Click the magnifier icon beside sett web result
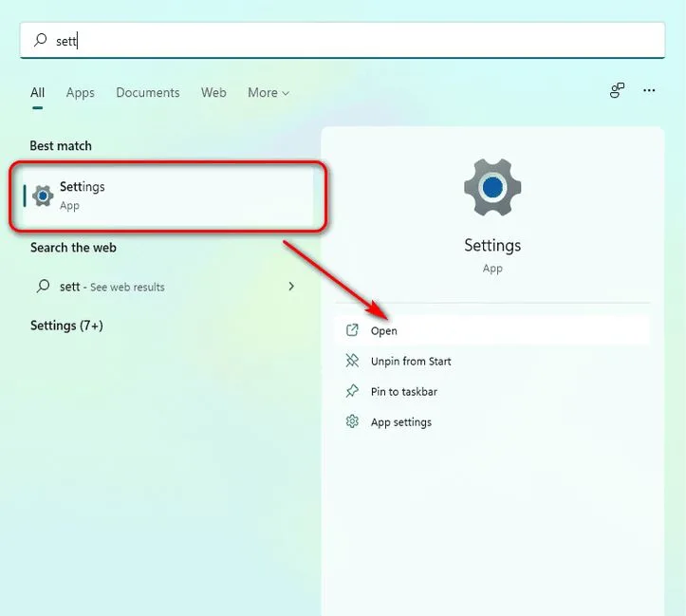686x616 pixels. (43, 286)
